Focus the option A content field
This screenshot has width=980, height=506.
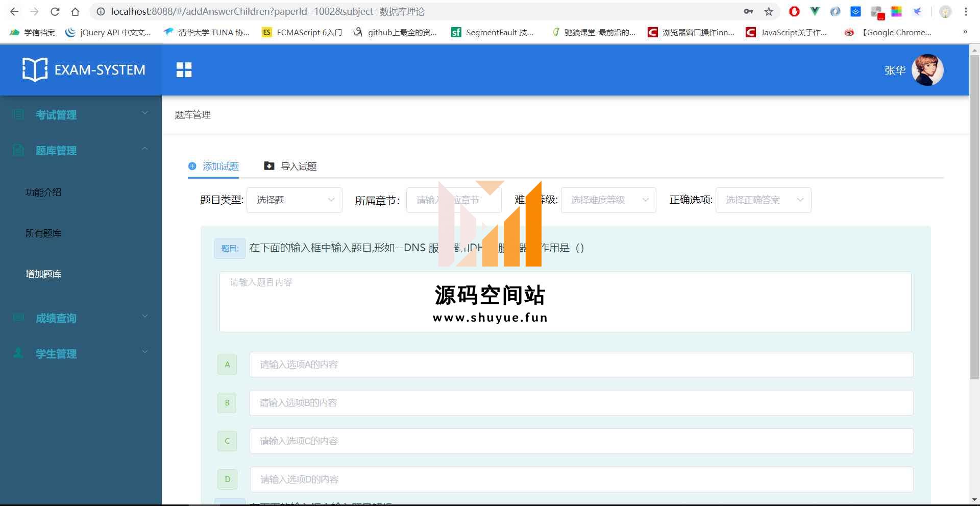click(581, 365)
